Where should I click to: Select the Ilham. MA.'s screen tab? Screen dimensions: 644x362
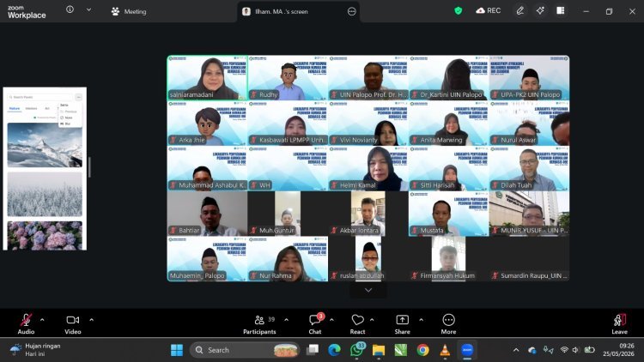(298, 11)
